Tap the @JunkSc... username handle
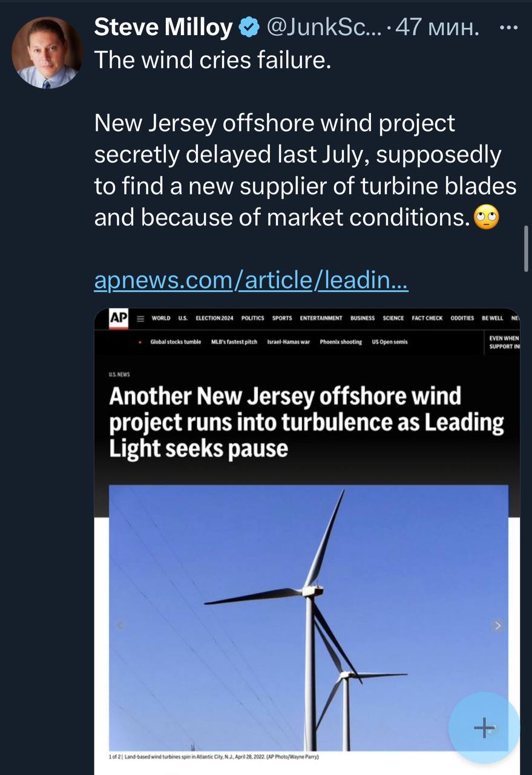The width and height of the screenshot is (532, 775). 324,28
